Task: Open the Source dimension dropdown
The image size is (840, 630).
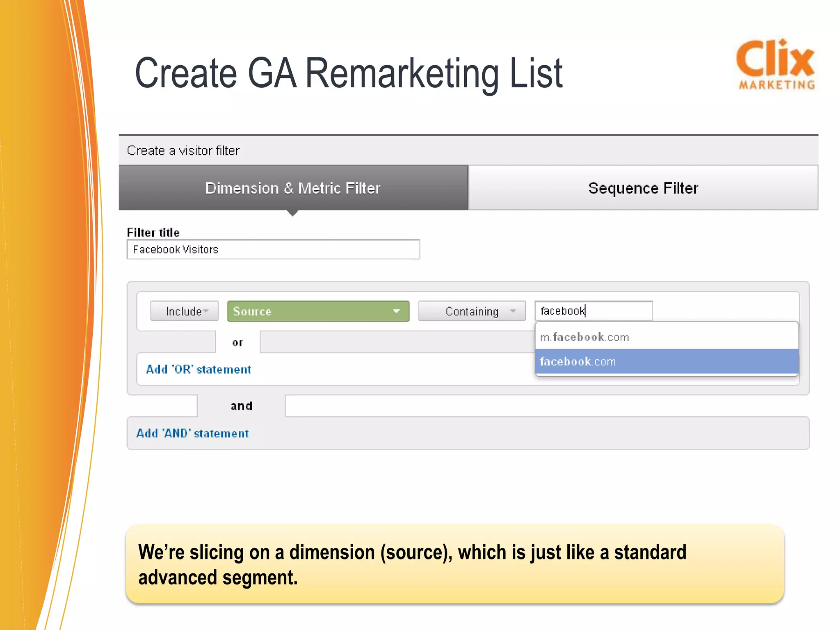Action: tap(318, 311)
